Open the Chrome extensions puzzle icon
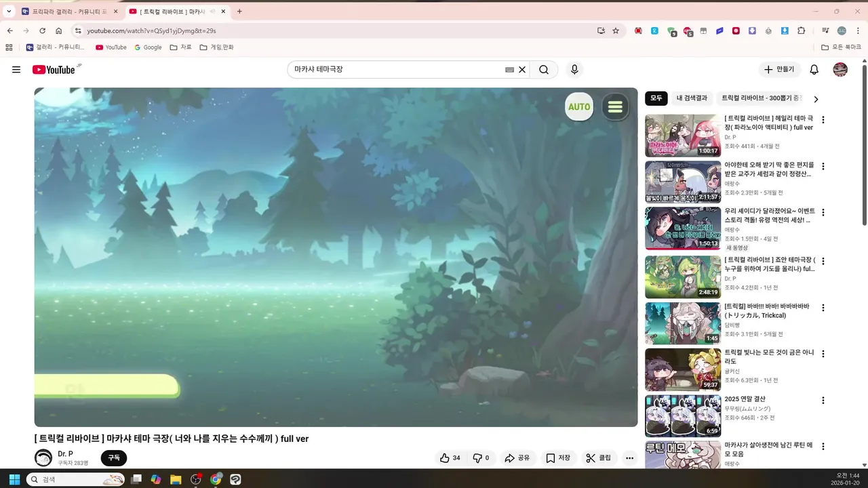 click(x=801, y=30)
